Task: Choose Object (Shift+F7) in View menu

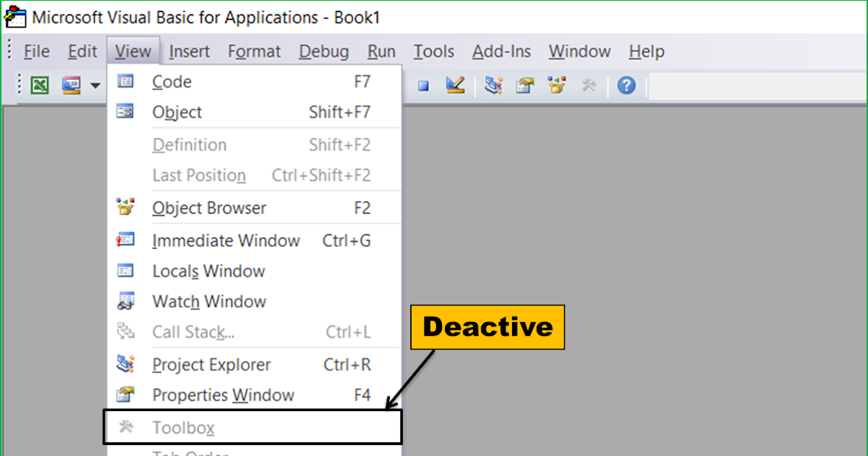Action: [254, 112]
